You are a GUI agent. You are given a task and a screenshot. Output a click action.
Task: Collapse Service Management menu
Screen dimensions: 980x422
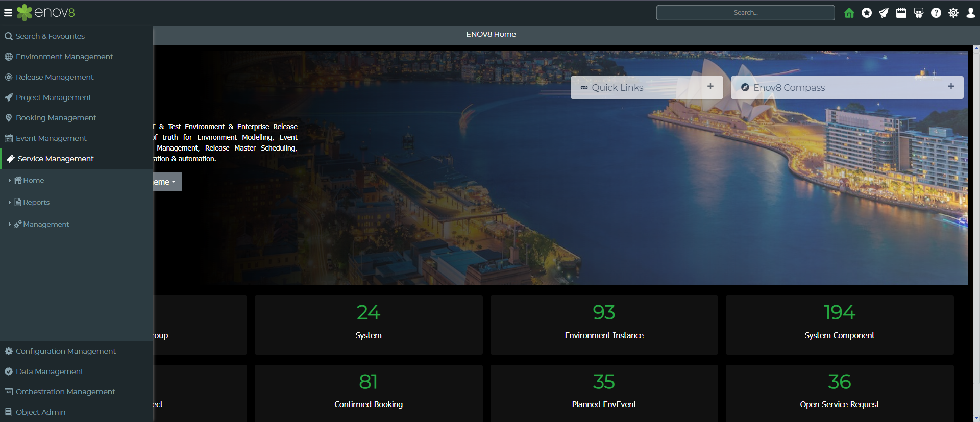click(x=77, y=159)
